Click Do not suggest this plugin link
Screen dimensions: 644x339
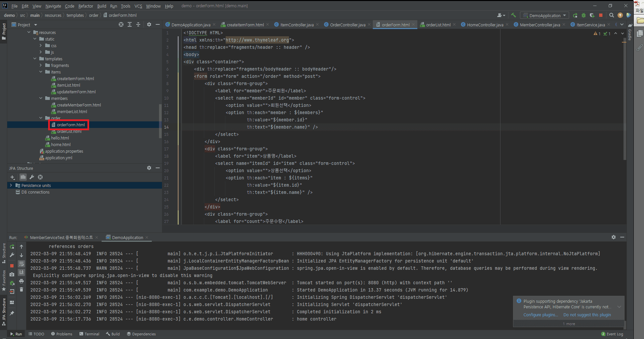[x=587, y=315]
